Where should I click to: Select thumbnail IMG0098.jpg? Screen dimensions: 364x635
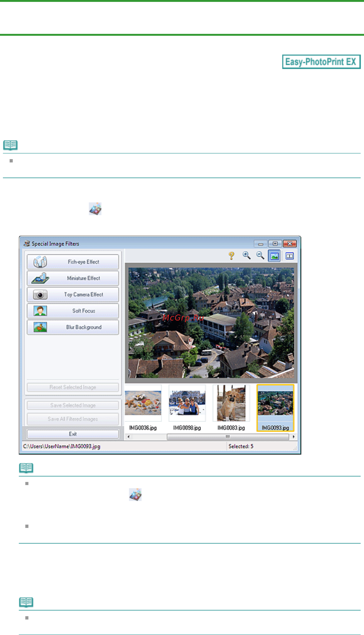[187, 408]
